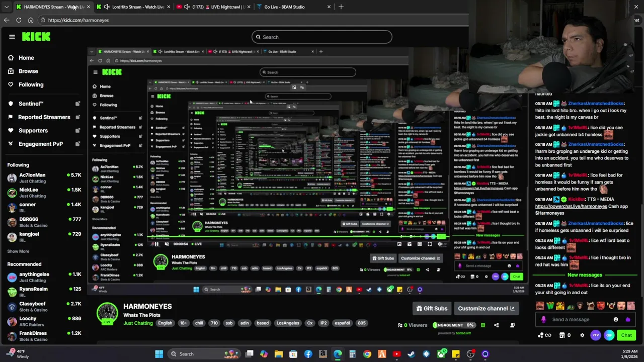Viewport: 644px width, 362px height.
Task: Go back with browser back arrow
Action: coord(7,20)
